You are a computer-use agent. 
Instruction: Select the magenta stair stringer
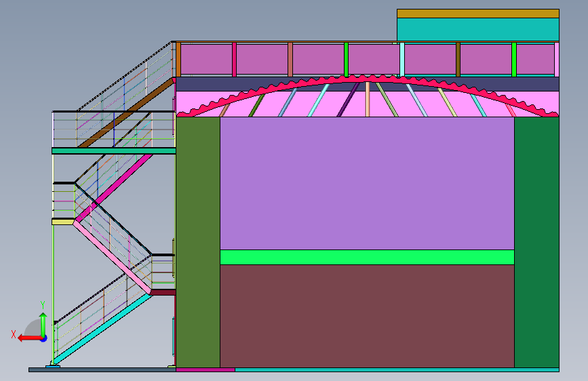tap(115, 188)
